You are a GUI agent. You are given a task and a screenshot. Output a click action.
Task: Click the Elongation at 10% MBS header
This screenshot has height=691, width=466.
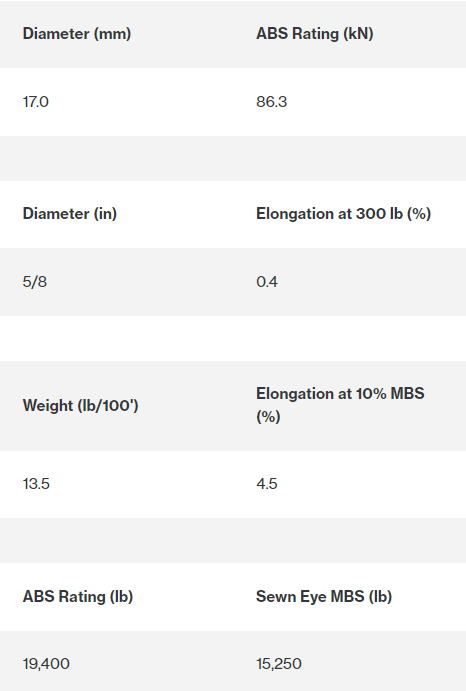(x=340, y=405)
